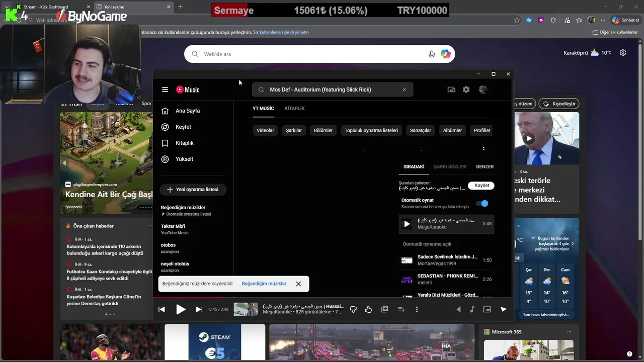Go to Ana Sayfa in sidebar

(x=193, y=111)
